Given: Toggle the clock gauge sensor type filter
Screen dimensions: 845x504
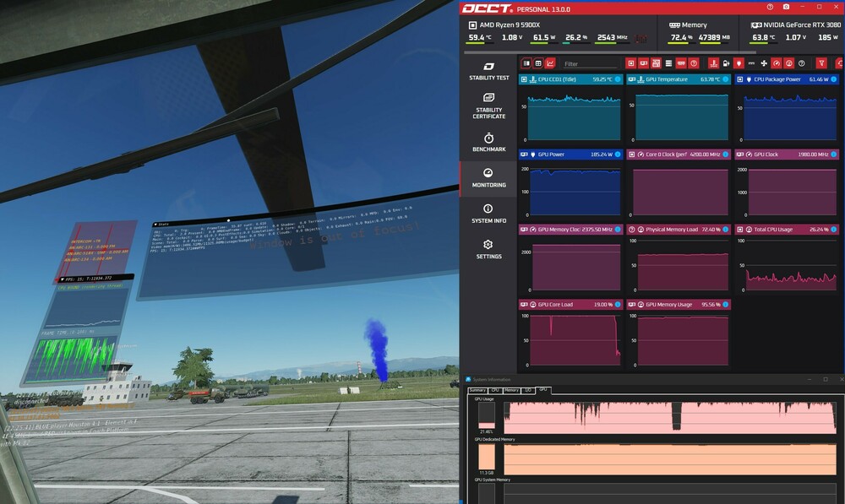Looking at the screenshot, I should (x=777, y=63).
